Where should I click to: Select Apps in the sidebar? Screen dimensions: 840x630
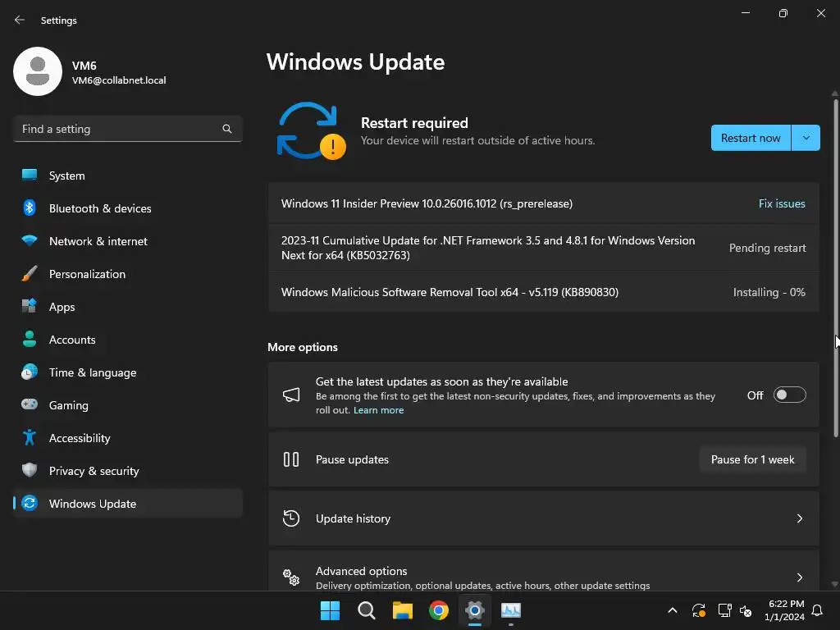[127, 307]
